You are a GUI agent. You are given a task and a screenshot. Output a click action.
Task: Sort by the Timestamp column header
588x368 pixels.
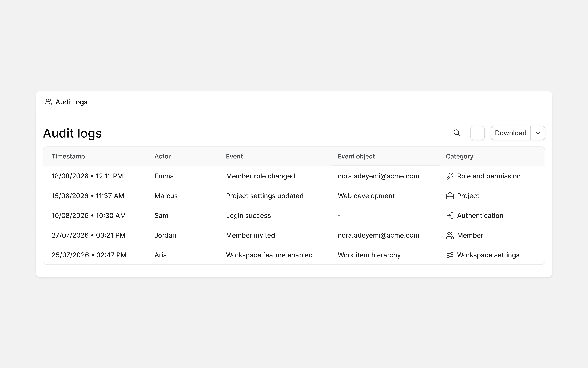[68, 156]
